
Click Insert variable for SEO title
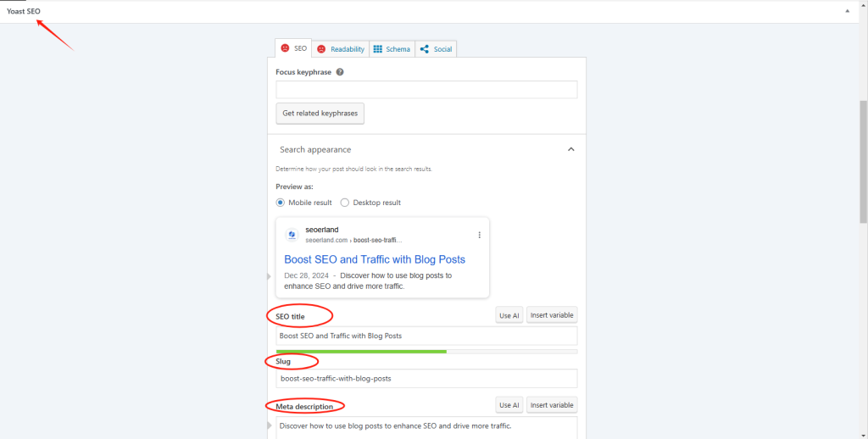coord(552,315)
